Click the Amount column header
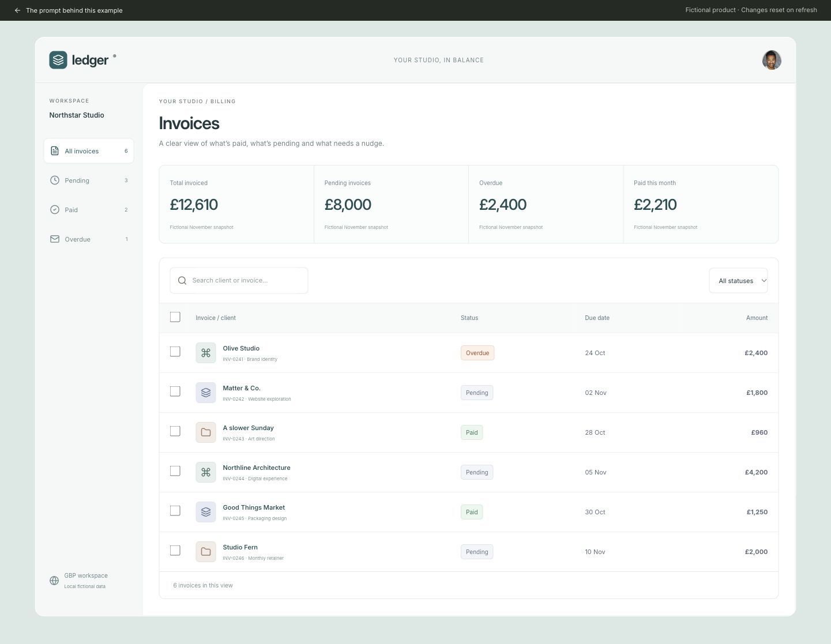Viewport: 831px width, 644px height. pyautogui.click(x=757, y=318)
